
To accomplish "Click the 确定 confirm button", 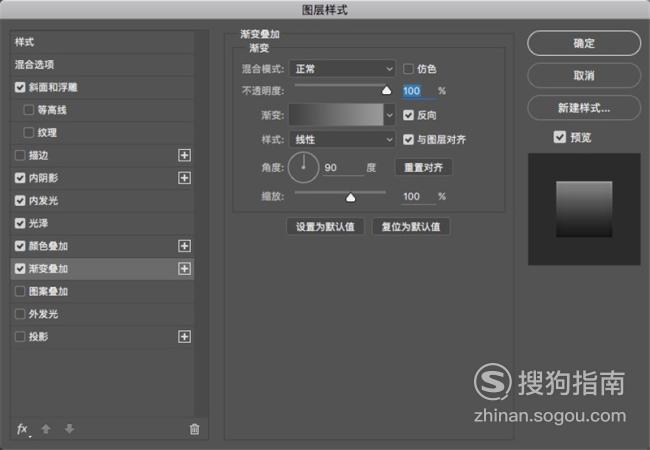I will tap(584, 43).
